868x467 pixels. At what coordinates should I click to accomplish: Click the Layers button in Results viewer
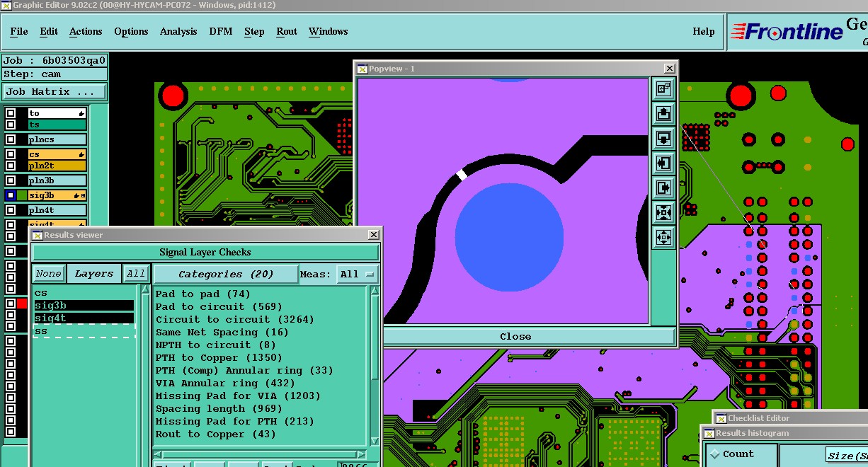94,274
